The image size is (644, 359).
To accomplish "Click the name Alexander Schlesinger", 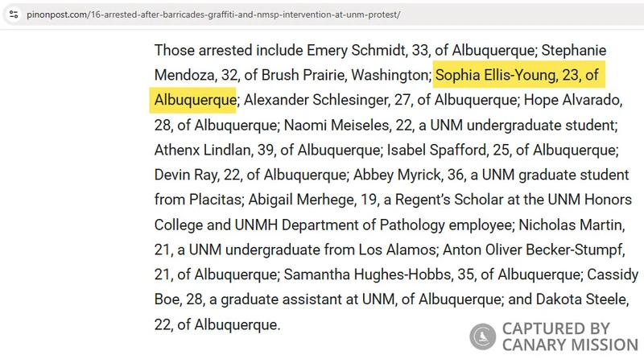I will pyautogui.click(x=324, y=101).
